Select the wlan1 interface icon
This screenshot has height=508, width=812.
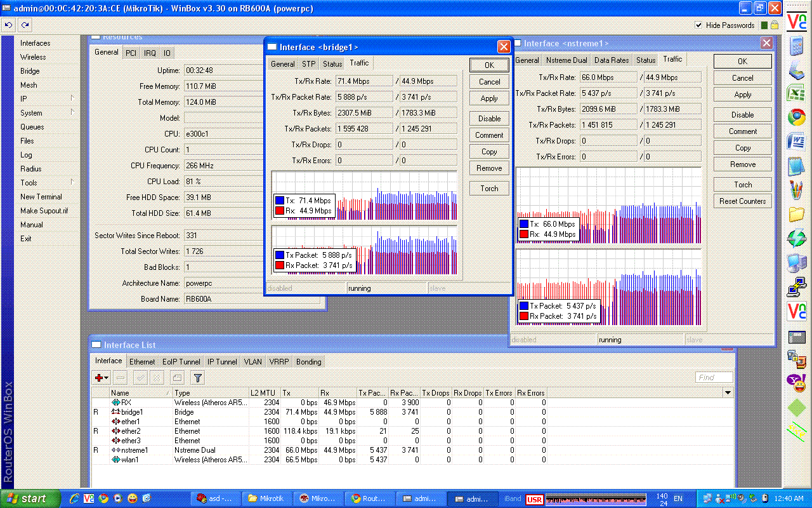point(115,460)
